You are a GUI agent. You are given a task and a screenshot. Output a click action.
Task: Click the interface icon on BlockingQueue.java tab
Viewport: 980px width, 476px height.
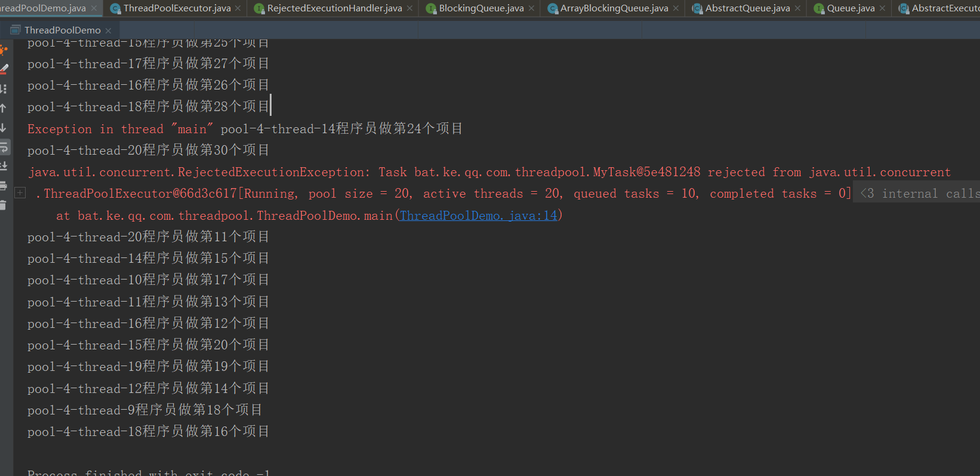click(x=431, y=8)
